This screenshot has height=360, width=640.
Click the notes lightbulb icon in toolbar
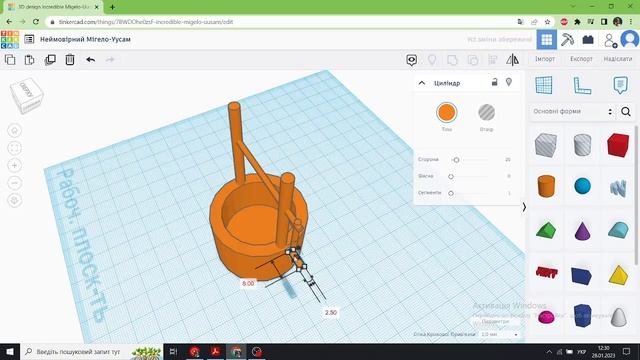[432, 60]
